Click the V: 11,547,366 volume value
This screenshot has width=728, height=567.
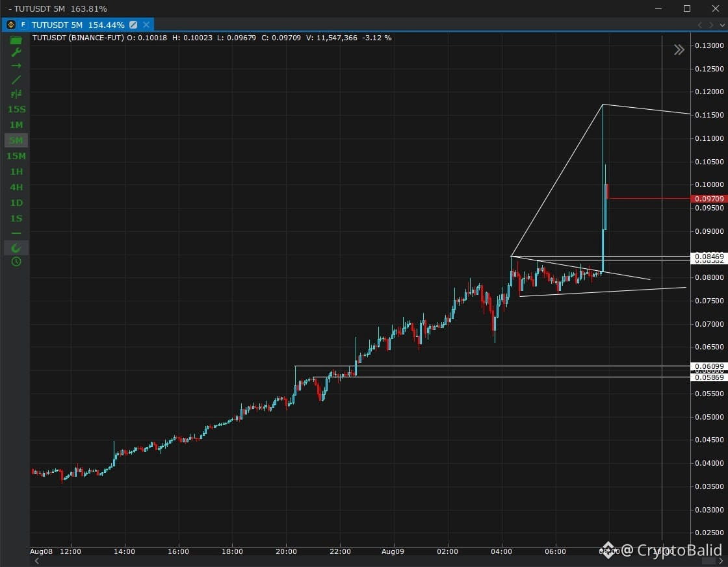tap(331, 38)
